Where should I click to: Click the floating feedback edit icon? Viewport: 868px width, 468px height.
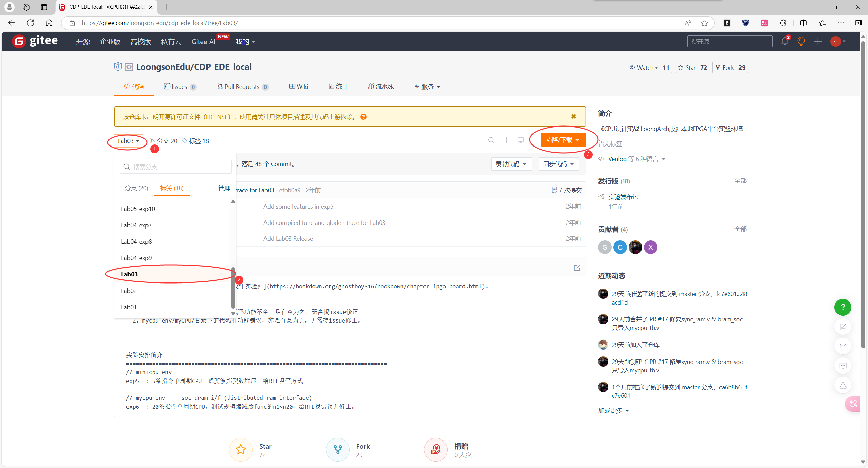843,327
